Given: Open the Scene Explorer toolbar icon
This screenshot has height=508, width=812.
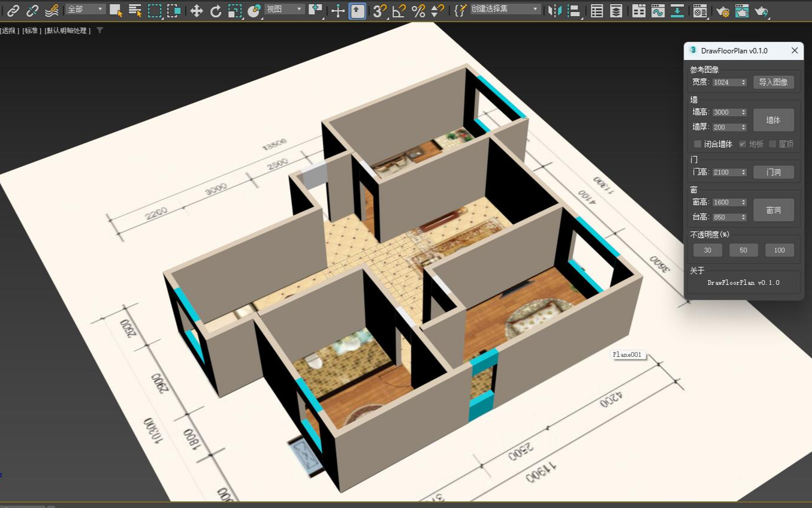Looking at the screenshot, I should point(597,10).
